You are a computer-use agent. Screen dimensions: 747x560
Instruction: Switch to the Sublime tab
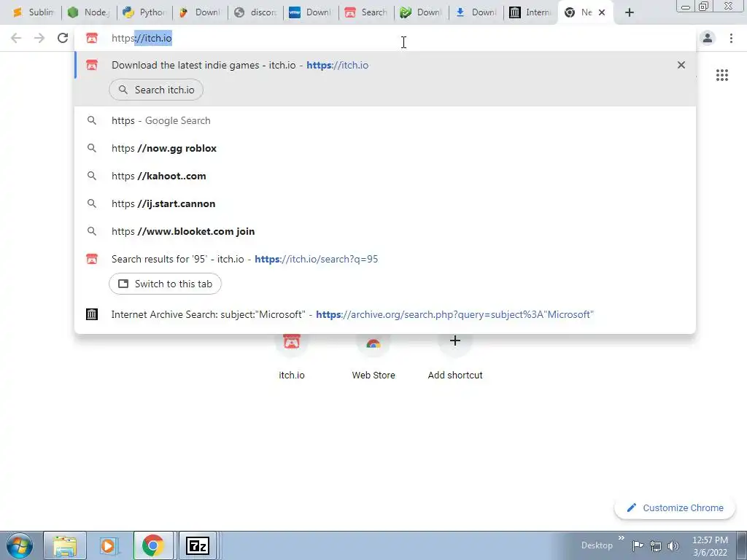click(34, 12)
